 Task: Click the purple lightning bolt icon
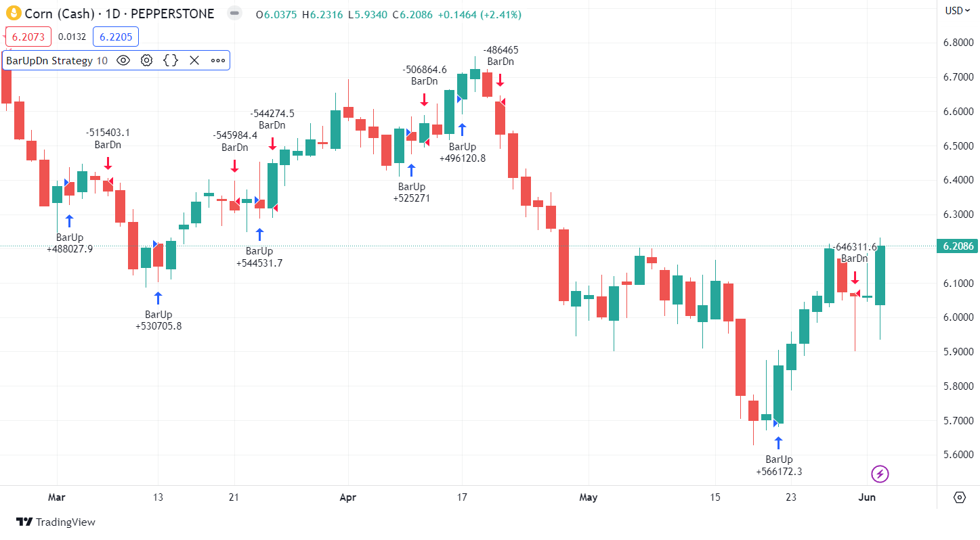[880, 474]
